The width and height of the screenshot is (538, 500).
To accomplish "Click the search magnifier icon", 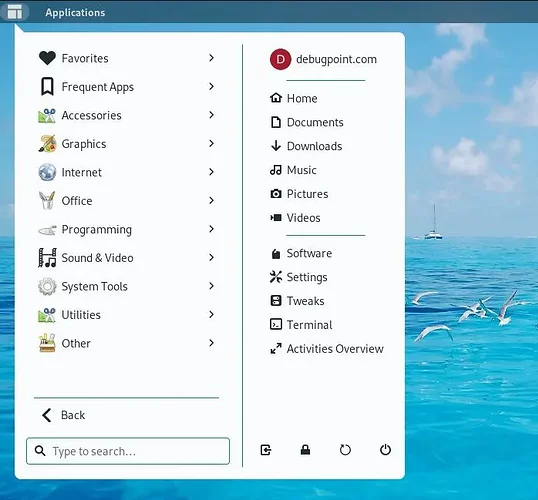I will point(40,451).
